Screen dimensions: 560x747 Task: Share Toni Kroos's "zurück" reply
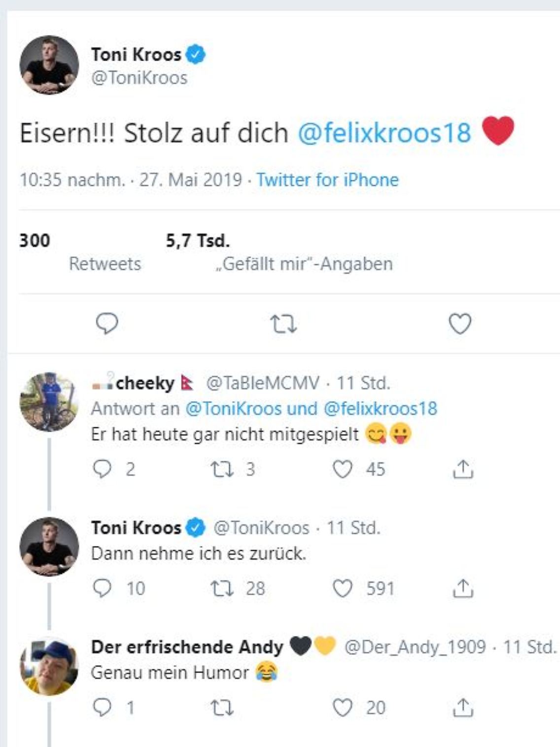(462, 588)
